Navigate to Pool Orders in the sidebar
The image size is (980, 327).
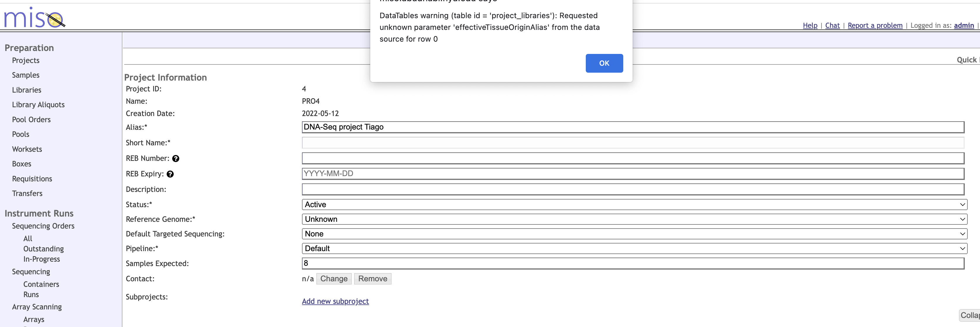tap(31, 120)
